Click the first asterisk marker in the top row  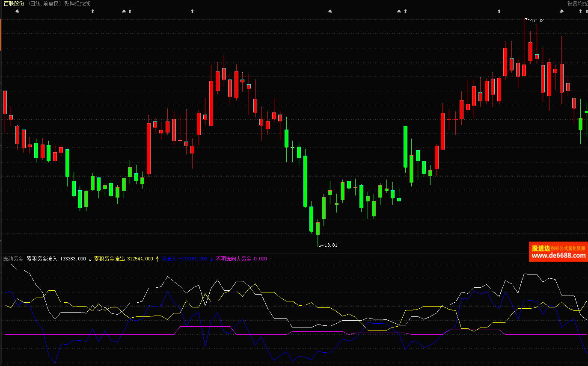pos(18,12)
